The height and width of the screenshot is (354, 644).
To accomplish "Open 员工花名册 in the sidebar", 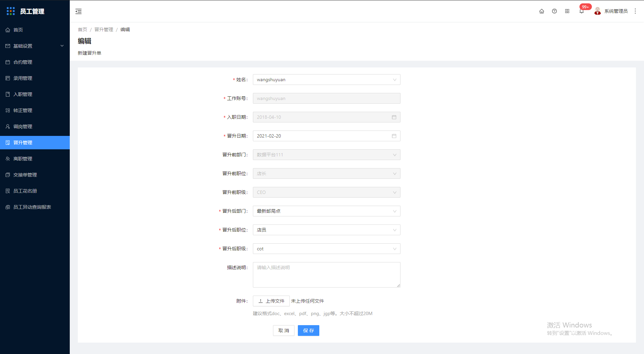I will coord(35,191).
